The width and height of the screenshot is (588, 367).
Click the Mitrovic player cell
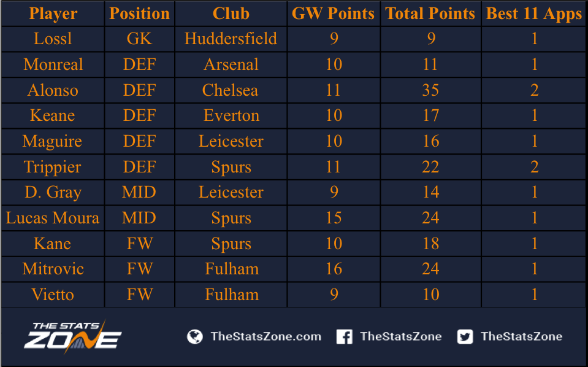tap(53, 269)
